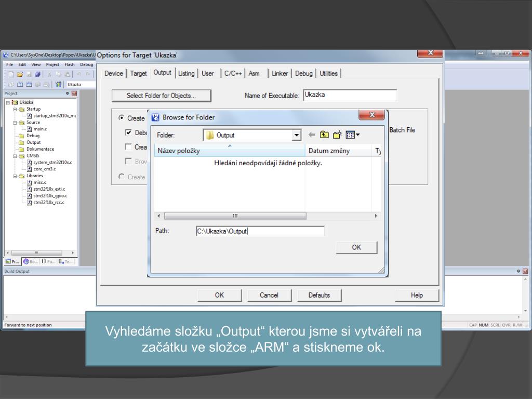This screenshot has width=532, height=399.
Task: Click the Open file toolbar icon
Action: coord(20,74)
